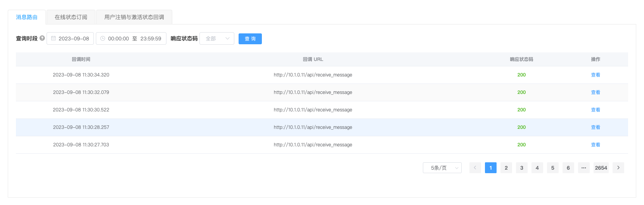
Task: Click the 回调时间 column header
Action: tap(81, 59)
